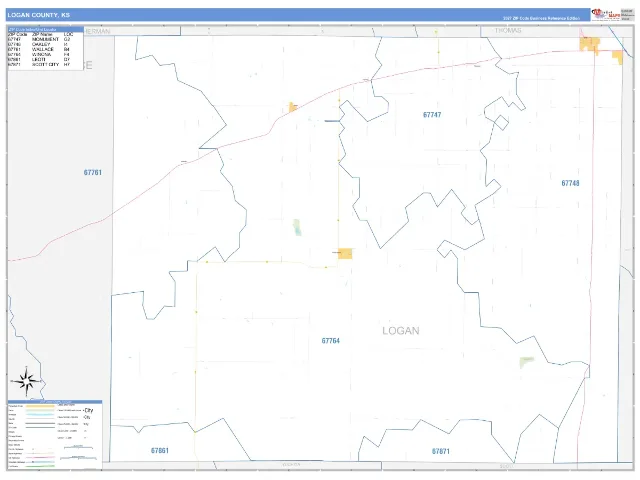
Task: Select ZIP code label 67764
Action: [x=331, y=340]
